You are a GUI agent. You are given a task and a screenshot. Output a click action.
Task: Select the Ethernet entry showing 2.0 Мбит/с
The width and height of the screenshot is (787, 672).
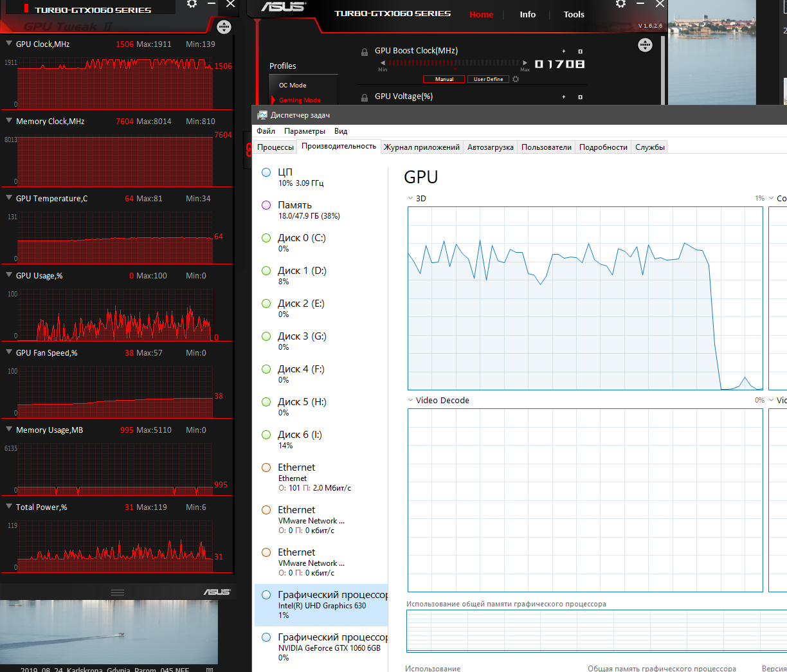pos(321,477)
